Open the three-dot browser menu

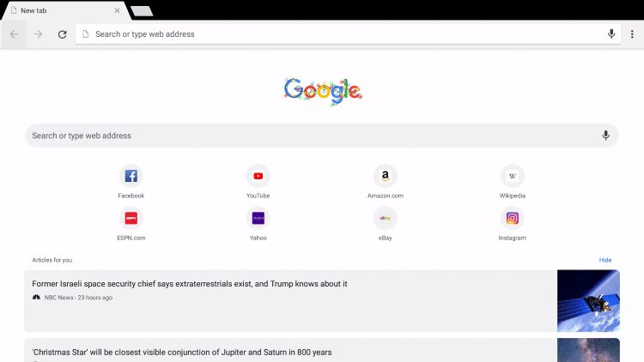click(632, 34)
